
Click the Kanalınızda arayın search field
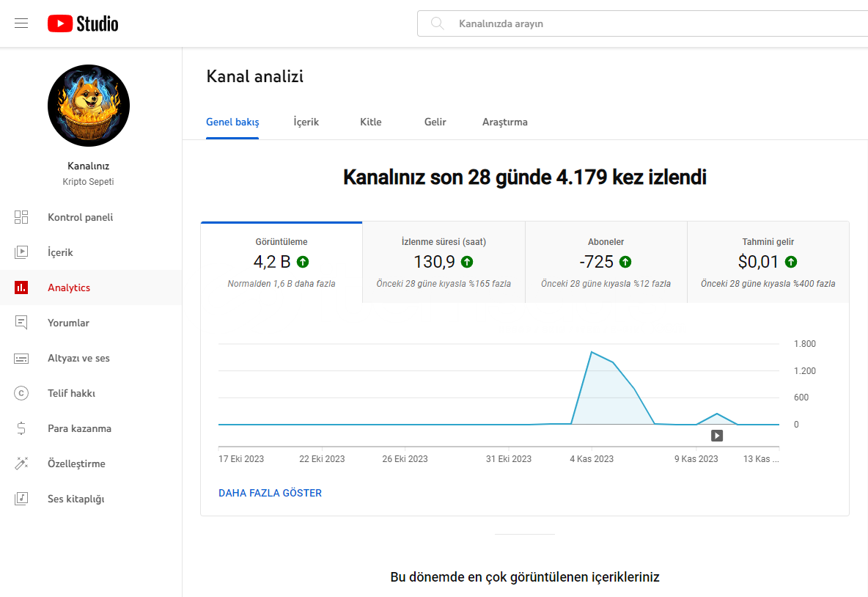pyautogui.click(x=642, y=23)
